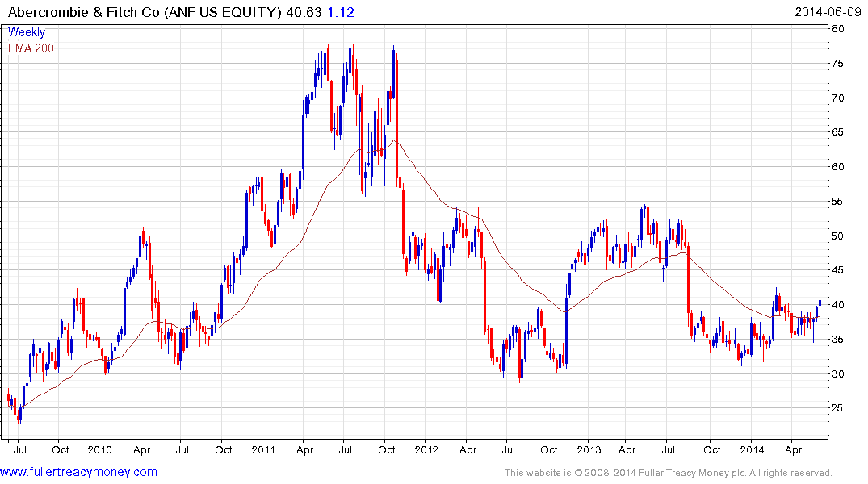The width and height of the screenshot is (868, 484).
Task: Open the www.fullertreacymoney.com link
Action: point(78,472)
